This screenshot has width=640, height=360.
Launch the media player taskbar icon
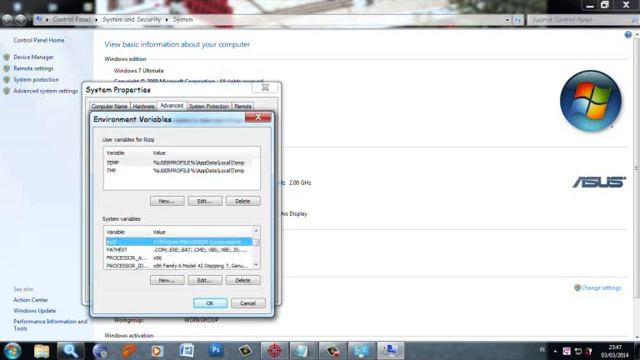[157, 351]
